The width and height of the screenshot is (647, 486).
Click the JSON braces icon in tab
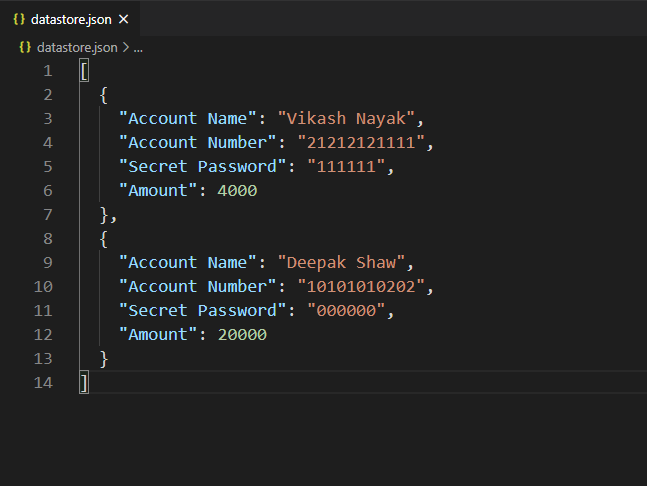pos(18,18)
